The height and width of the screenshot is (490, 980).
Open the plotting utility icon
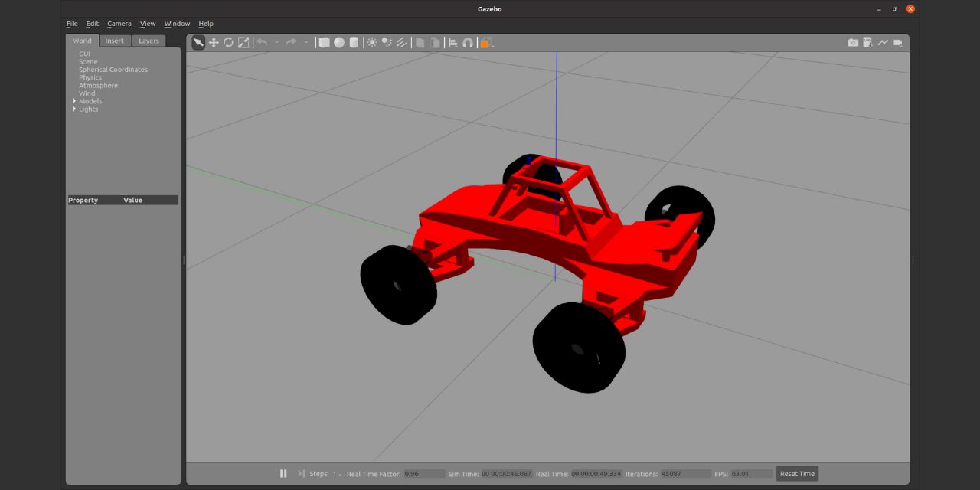pos(883,43)
